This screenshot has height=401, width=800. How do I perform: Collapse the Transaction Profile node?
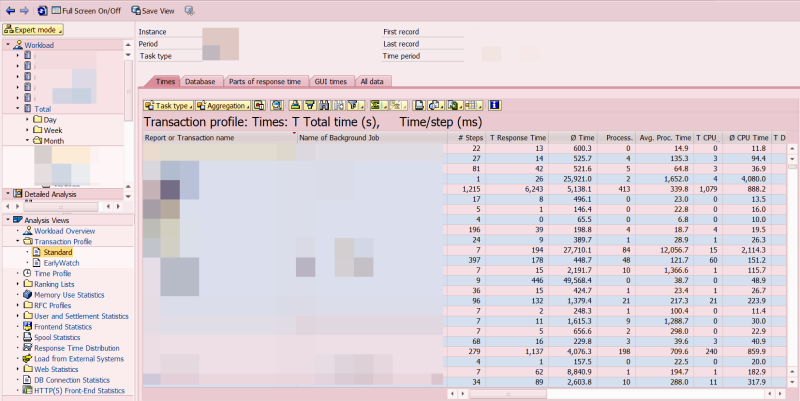[18, 241]
